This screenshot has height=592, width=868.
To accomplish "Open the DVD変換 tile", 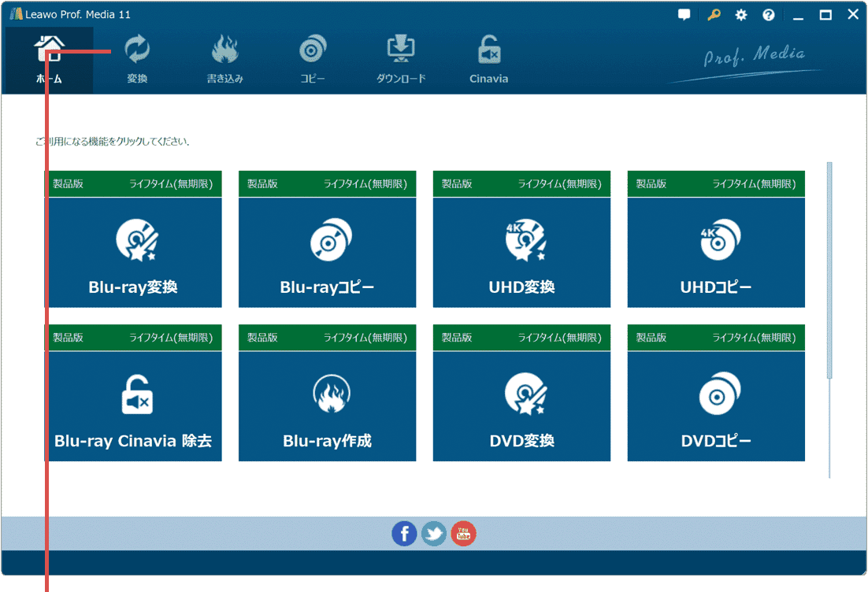I will click(x=521, y=405).
